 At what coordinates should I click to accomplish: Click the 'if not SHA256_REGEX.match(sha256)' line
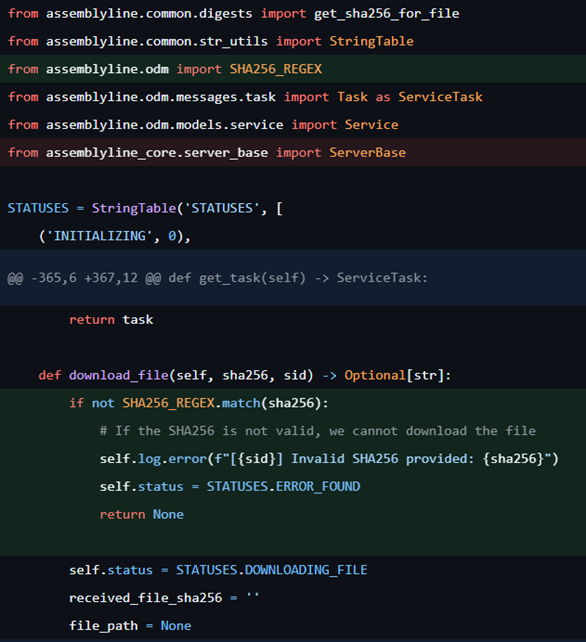pos(199,403)
